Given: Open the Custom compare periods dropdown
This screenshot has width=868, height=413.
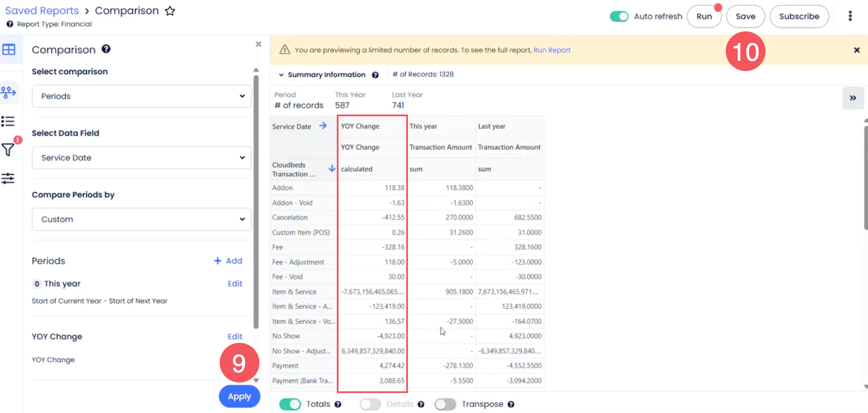Looking at the screenshot, I should (141, 220).
